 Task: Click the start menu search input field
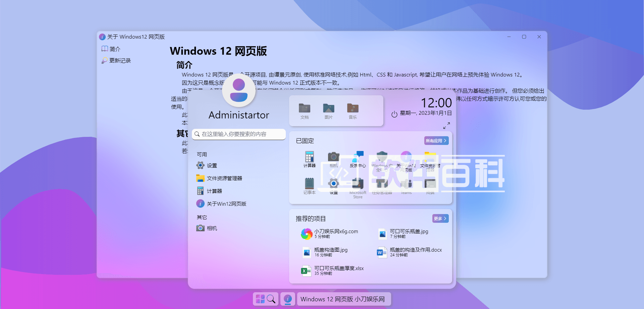pyautogui.click(x=239, y=134)
